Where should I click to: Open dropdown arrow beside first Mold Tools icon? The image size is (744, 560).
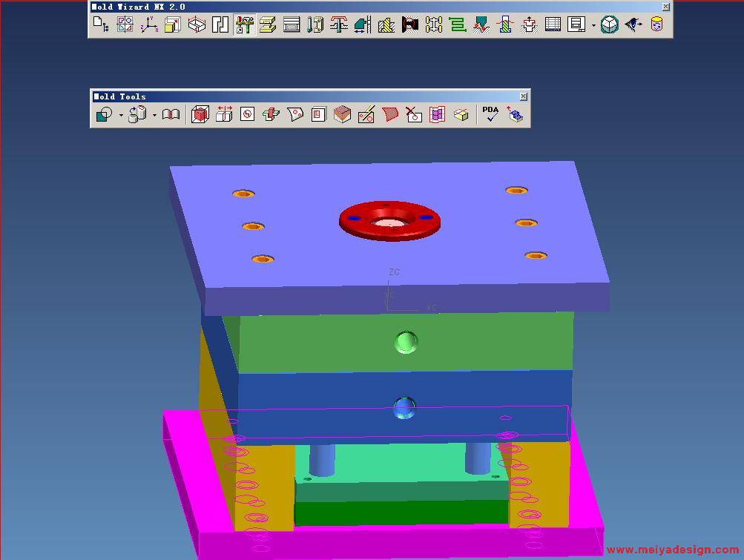121,116
